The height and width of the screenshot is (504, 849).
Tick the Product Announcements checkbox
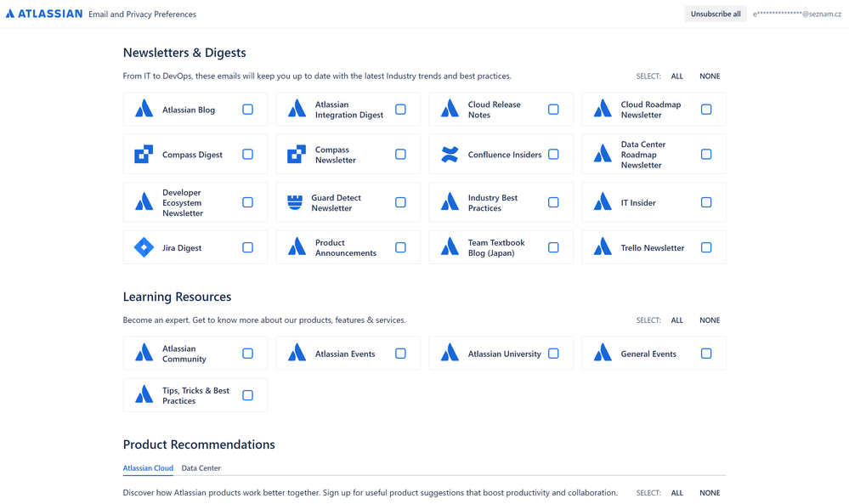click(400, 247)
